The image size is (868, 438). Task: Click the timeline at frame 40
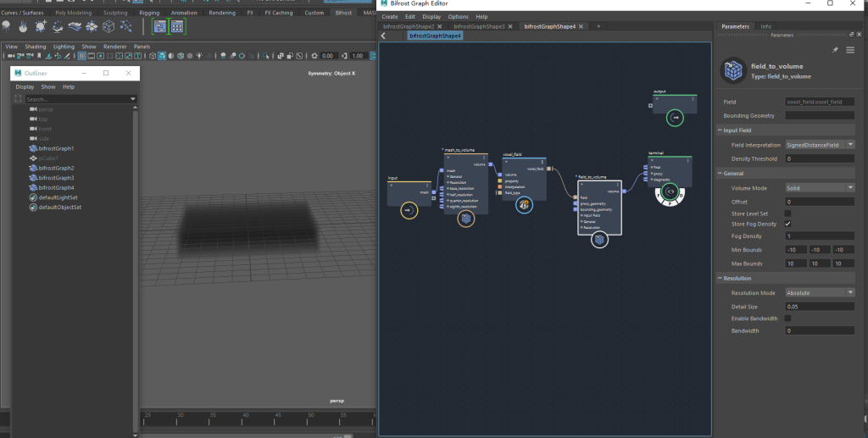point(245,419)
